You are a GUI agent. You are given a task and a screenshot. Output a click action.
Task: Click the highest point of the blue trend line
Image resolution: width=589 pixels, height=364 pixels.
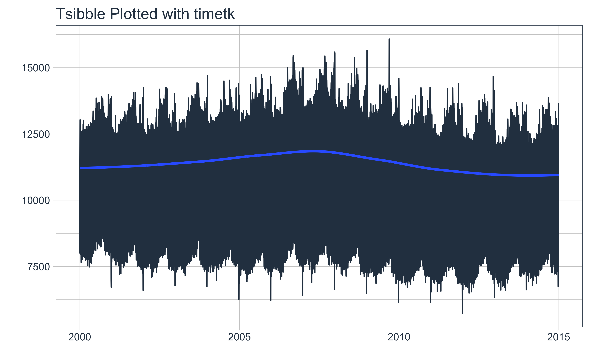pyautogui.click(x=313, y=151)
